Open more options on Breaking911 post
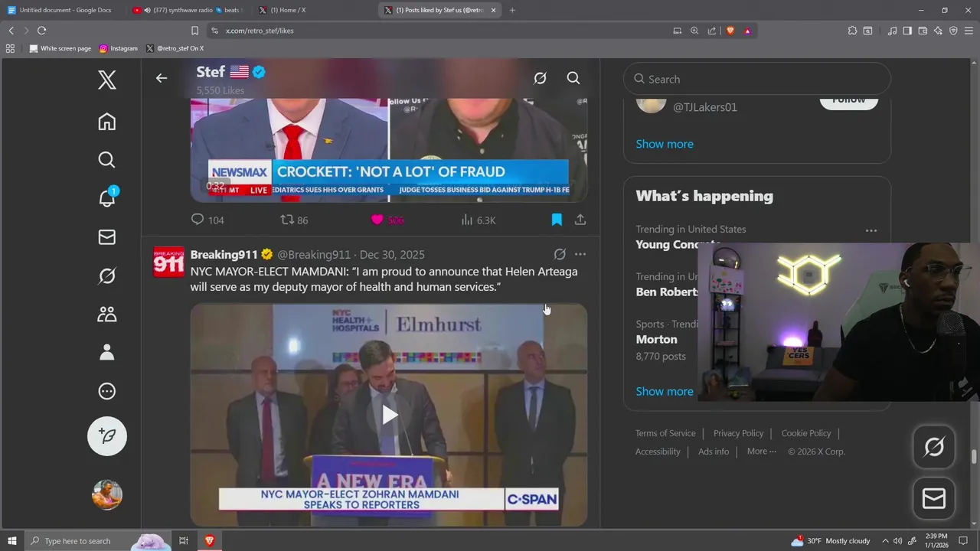Image resolution: width=980 pixels, height=551 pixels. [x=580, y=254]
